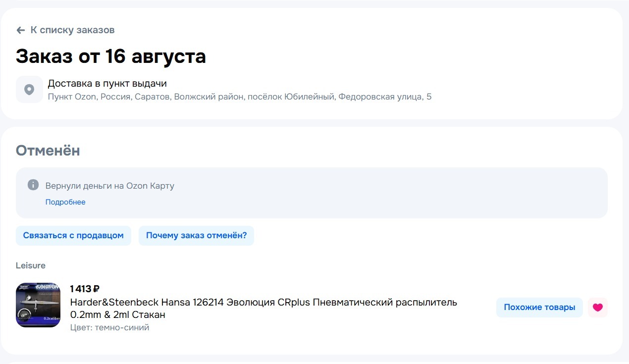
Task: Click the info icon in refund notice
Action: 33,185
